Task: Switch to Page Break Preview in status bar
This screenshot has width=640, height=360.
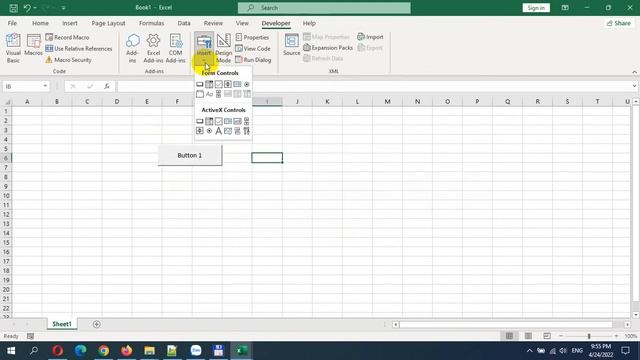Action: (x=547, y=336)
